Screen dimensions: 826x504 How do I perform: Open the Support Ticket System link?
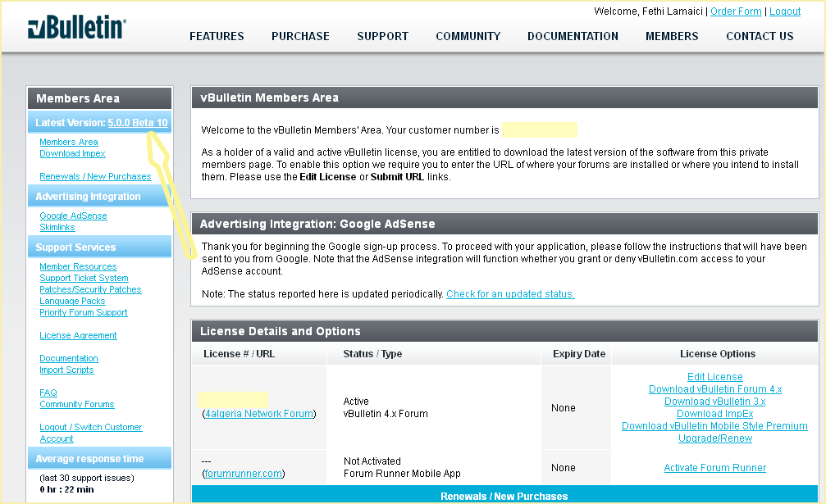84,278
